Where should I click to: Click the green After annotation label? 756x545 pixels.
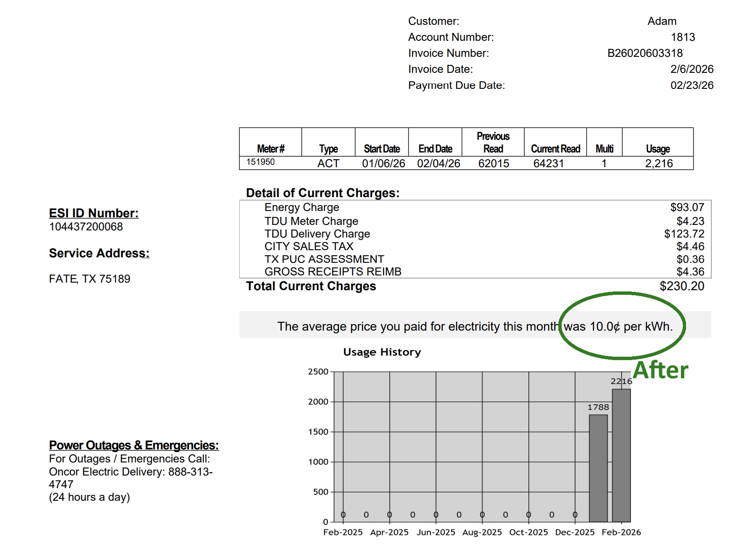660,370
